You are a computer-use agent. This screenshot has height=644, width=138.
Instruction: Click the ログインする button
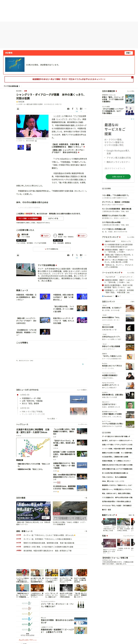(53, 219)
